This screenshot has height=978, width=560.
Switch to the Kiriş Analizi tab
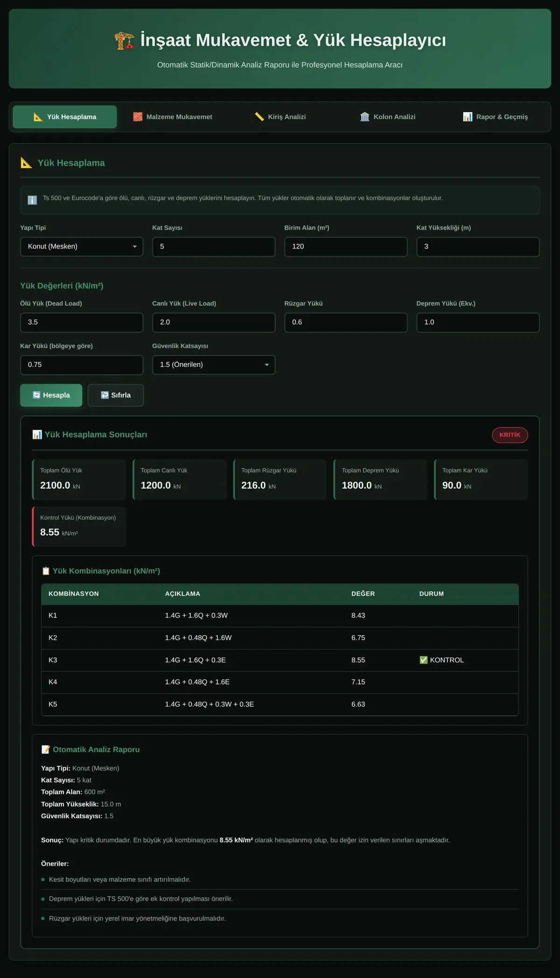(x=280, y=117)
